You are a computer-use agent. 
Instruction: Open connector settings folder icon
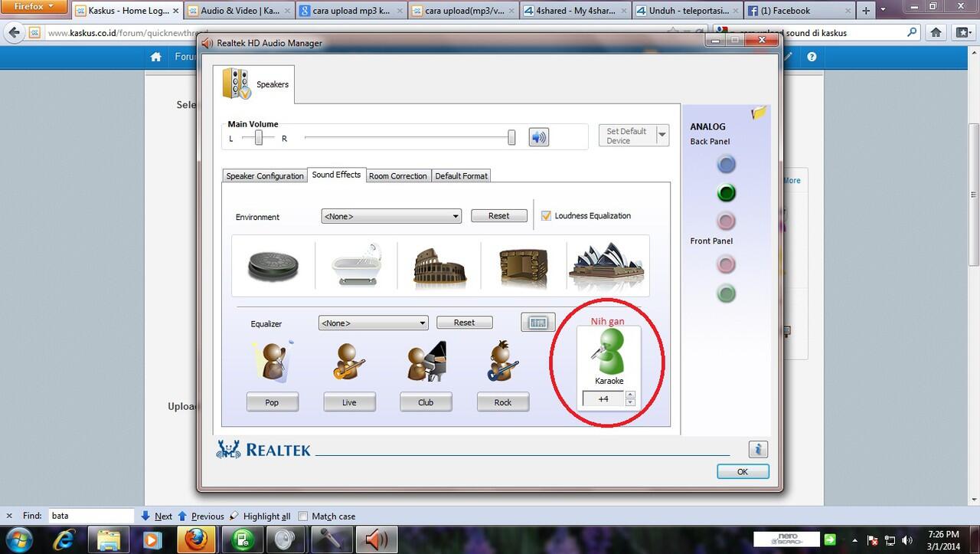coord(759,113)
